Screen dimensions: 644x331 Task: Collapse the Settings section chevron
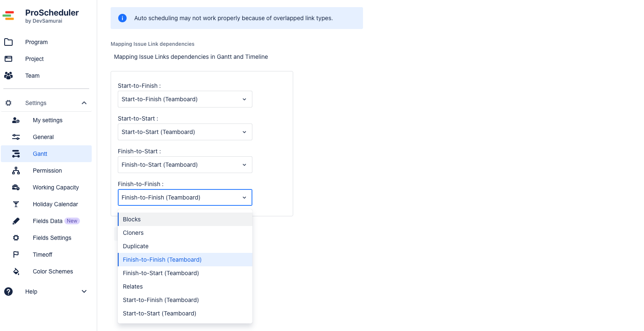(x=84, y=103)
